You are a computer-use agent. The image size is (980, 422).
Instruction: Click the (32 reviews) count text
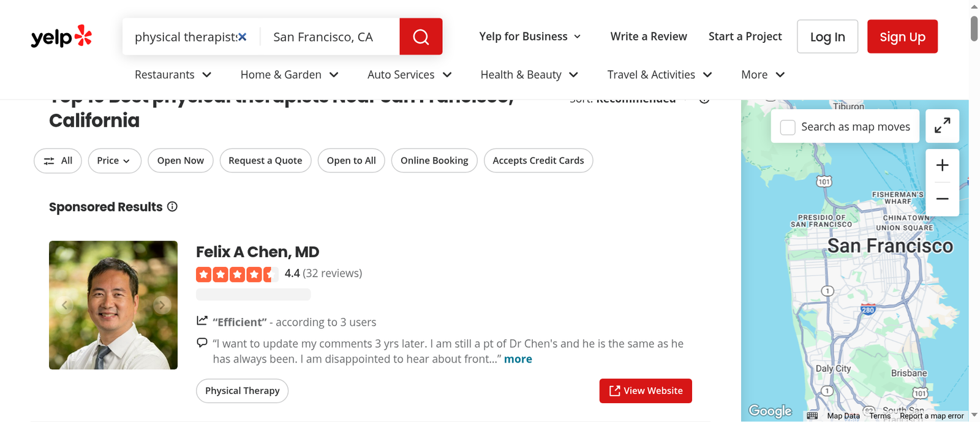pos(332,273)
